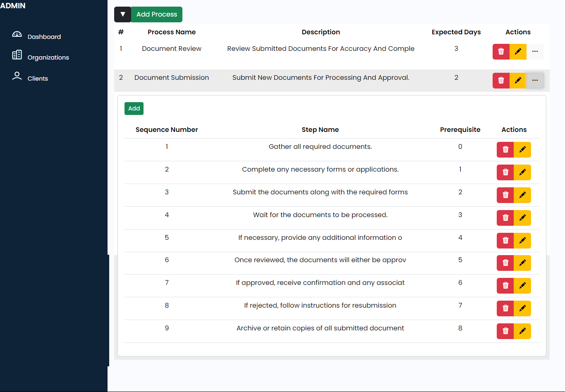The height and width of the screenshot is (392, 565).
Task: Edit step 'If necessary, provide any additional'
Action: pos(522,241)
